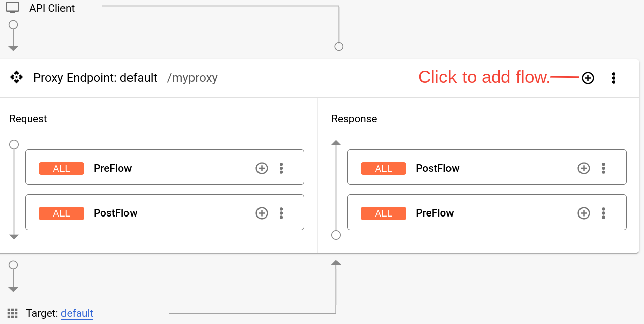This screenshot has width=644, height=324.
Task: Click the ALL badge on Request PreFlow
Action: 61,168
